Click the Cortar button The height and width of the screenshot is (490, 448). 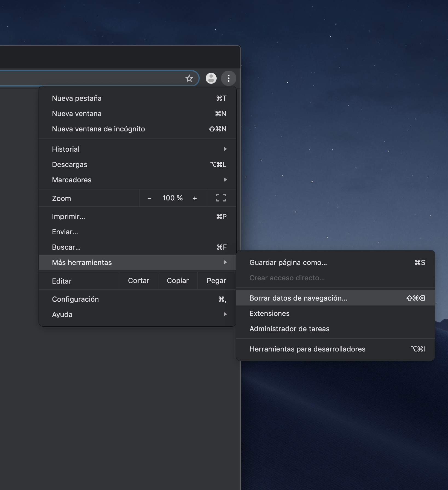[x=139, y=281]
